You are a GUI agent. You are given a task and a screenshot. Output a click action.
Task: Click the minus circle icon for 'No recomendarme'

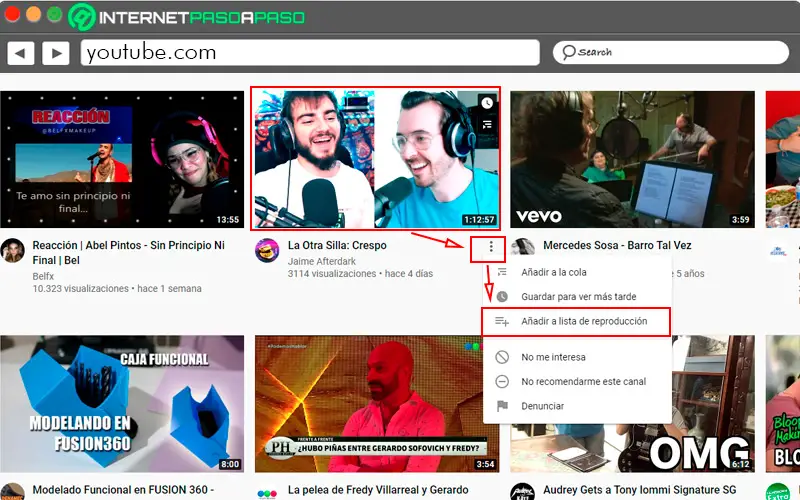click(x=502, y=382)
